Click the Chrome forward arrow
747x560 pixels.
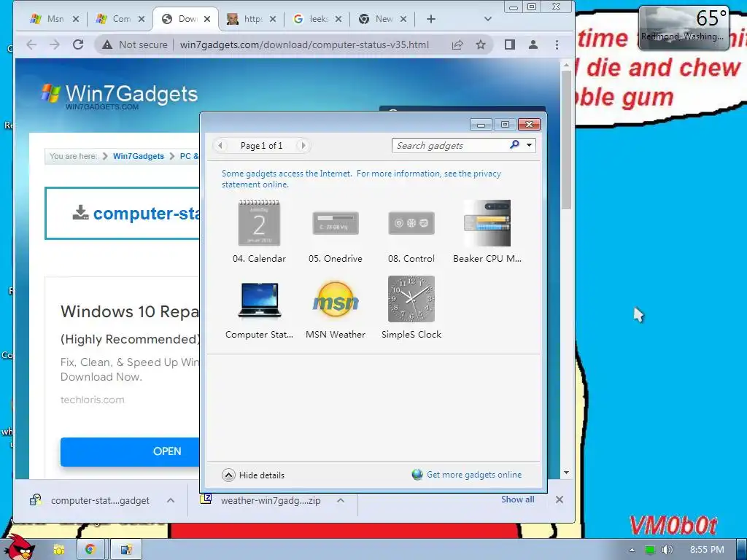tap(55, 44)
